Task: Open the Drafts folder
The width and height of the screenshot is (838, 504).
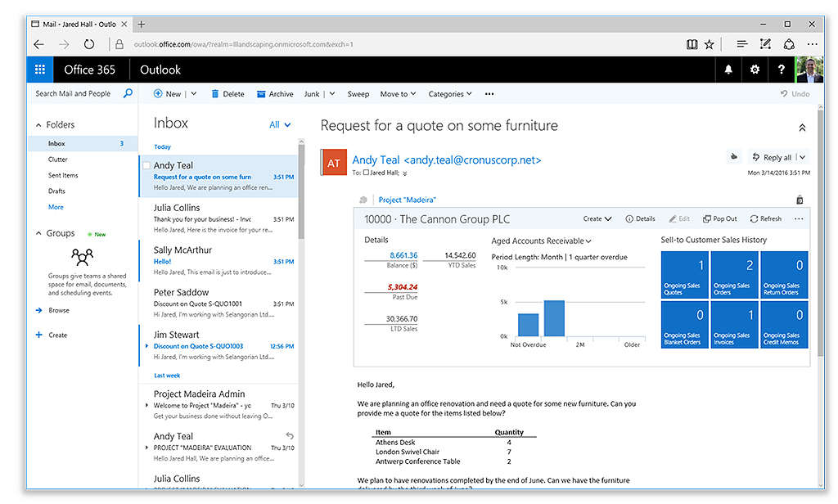Action: coord(56,191)
